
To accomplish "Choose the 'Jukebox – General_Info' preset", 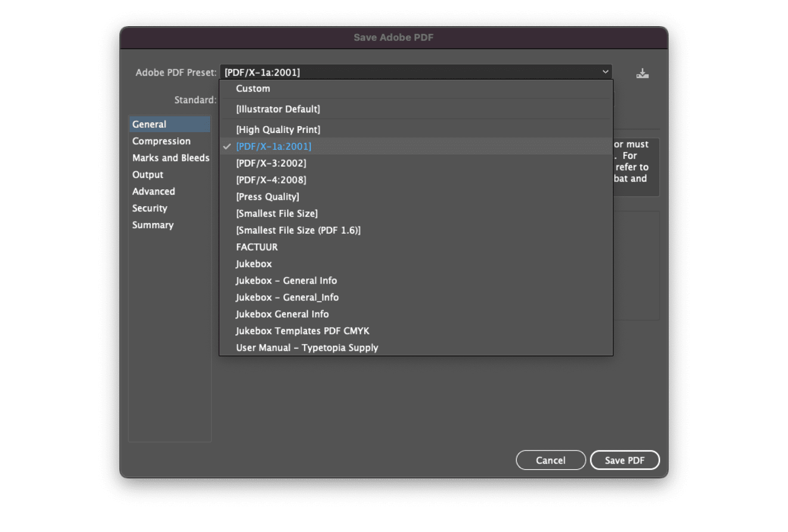I will pos(416,297).
